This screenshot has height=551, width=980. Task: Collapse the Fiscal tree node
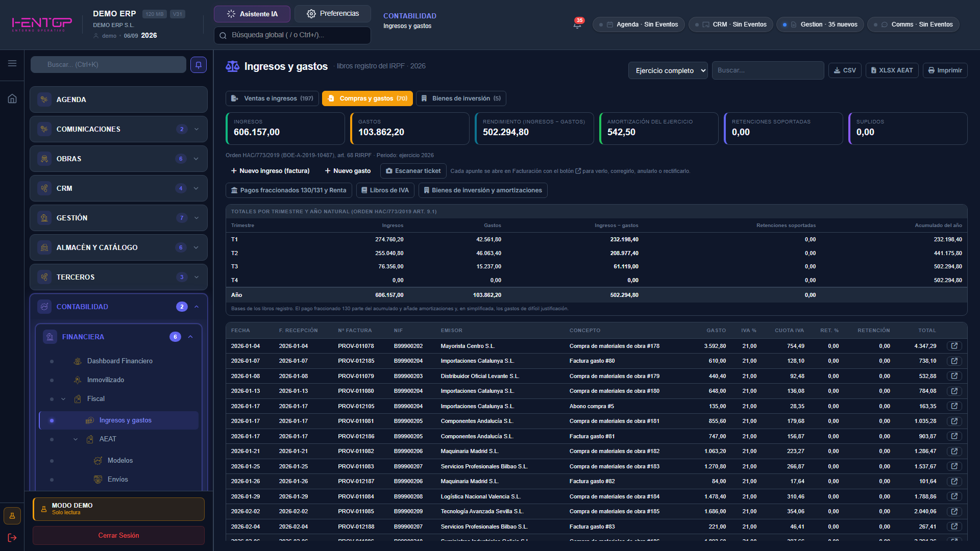63,399
